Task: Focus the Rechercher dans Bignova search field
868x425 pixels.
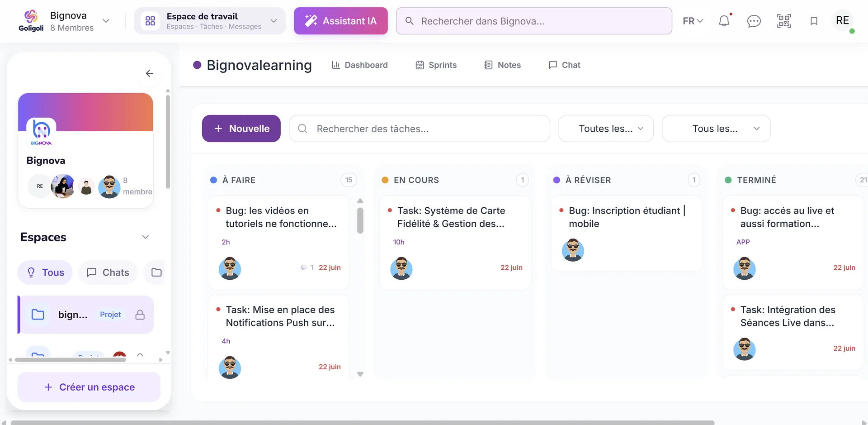Action: (x=534, y=21)
